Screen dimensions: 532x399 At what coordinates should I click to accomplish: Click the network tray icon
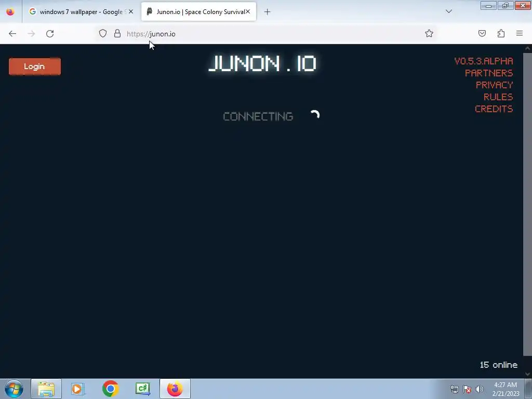(454, 389)
